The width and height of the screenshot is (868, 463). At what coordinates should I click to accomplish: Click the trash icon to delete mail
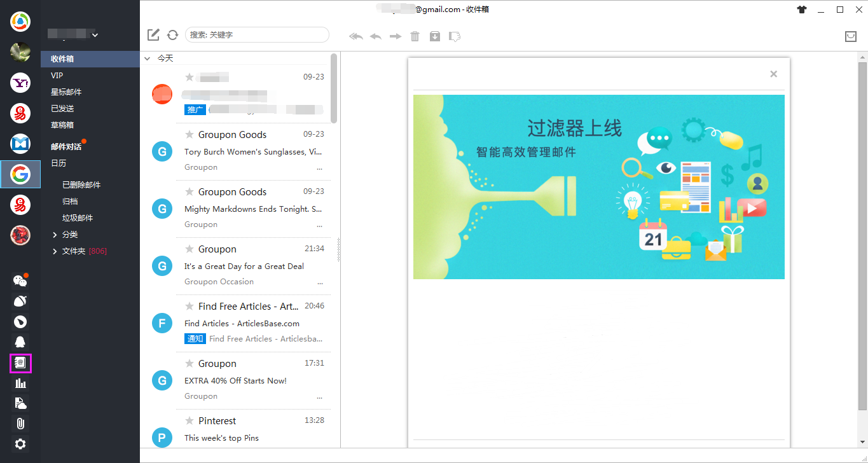(x=415, y=36)
